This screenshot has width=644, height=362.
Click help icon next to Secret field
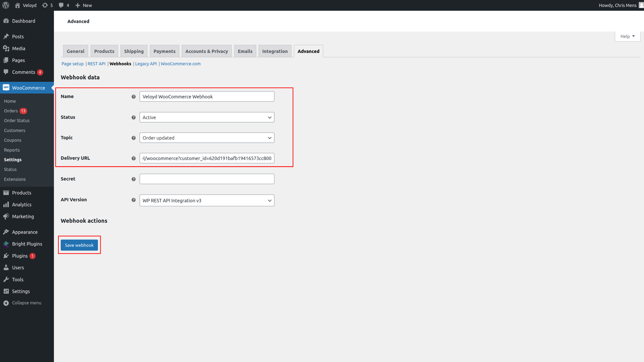pyautogui.click(x=133, y=179)
